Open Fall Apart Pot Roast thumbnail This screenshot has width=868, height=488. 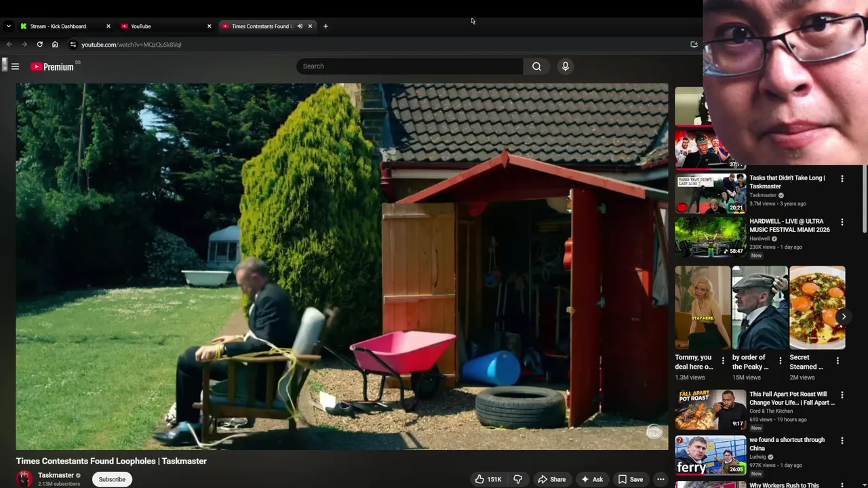point(710,409)
